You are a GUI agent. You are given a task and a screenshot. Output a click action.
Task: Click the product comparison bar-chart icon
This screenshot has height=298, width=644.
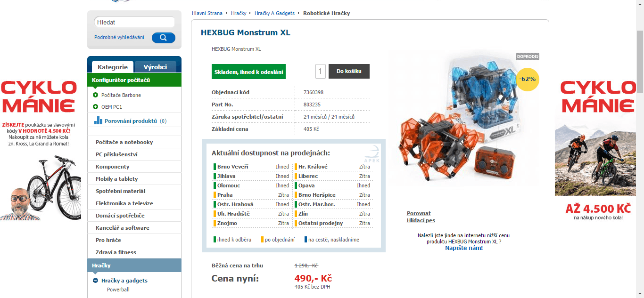[x=98, y=121]
